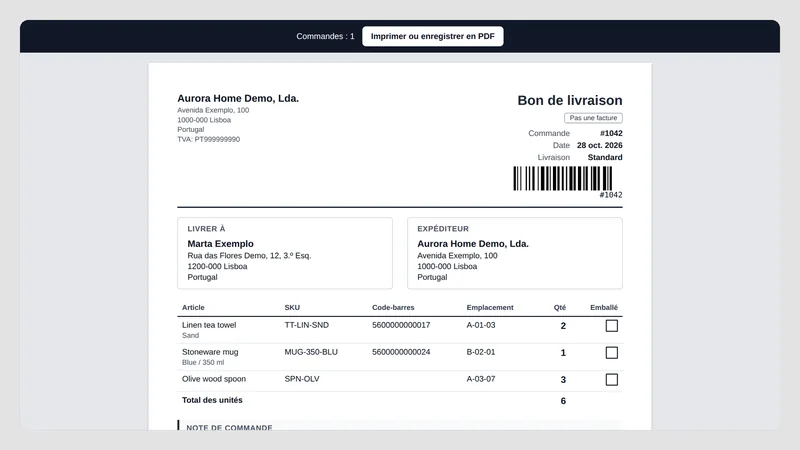Select 'Olive wood spoon' item name
Screen dimensions: 800x450
tap(214, 379)
